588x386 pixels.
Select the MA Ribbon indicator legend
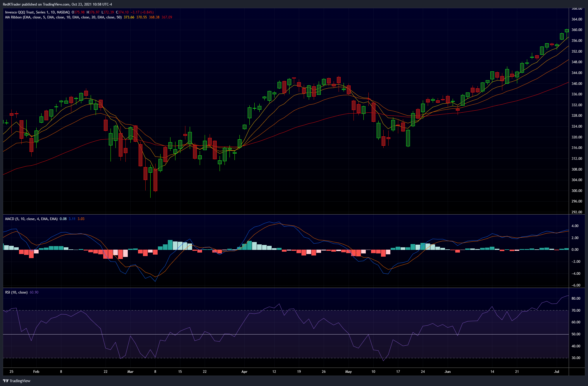point(63,17)
